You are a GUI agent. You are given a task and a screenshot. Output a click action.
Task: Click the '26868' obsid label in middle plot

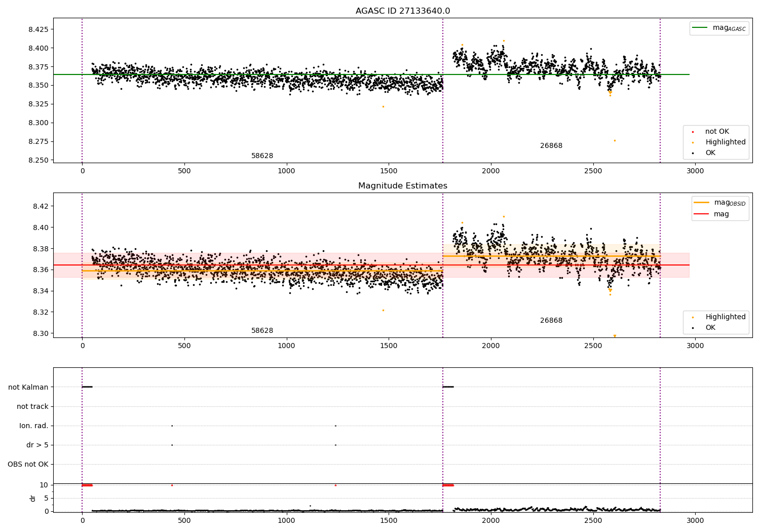click(551, 321)
